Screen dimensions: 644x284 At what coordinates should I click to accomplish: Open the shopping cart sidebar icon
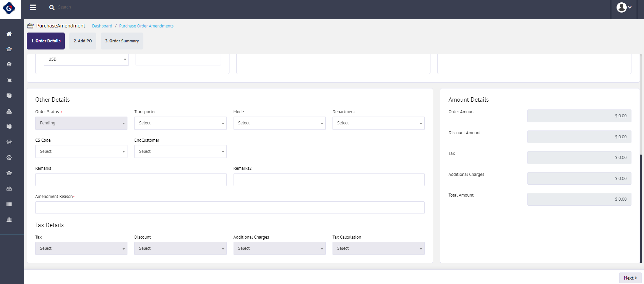[x=9, y=80]
